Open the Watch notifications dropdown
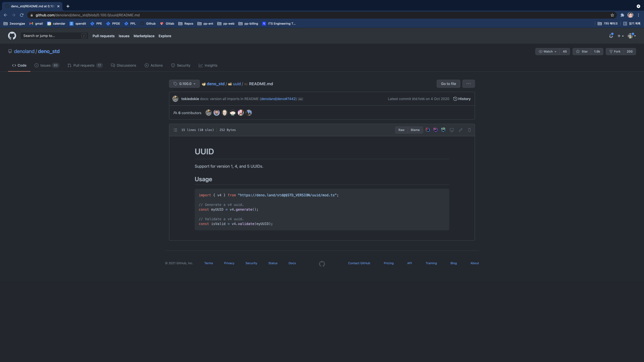Image resolution: width=644 pixels, height=362 pixels. click(x=547, y=51)
